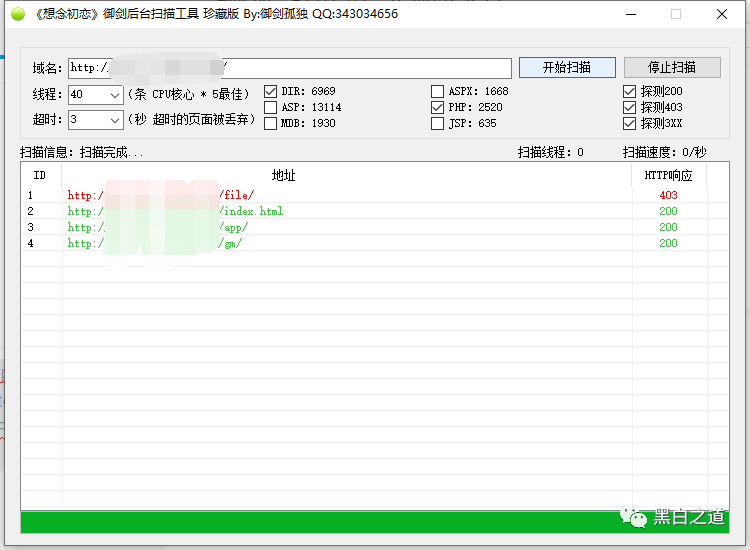Image resolution: width=750 pixels, height=550 pixels.
Task: Click the HTTP响应 column header
Action: 669,175
